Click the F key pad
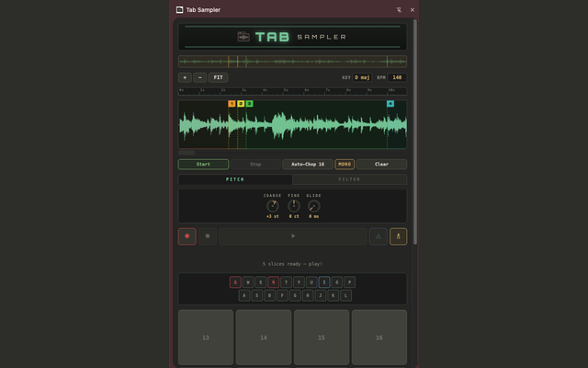The height and width of the screenshot is (368, 588). pyautogui.click(x=282, y=295)
